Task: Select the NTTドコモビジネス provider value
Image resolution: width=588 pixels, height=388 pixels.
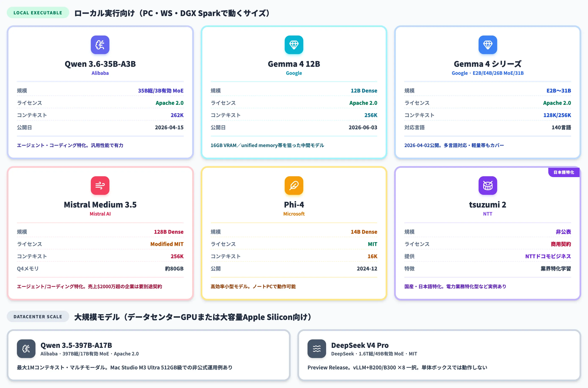Action: (x=548, y=256)
